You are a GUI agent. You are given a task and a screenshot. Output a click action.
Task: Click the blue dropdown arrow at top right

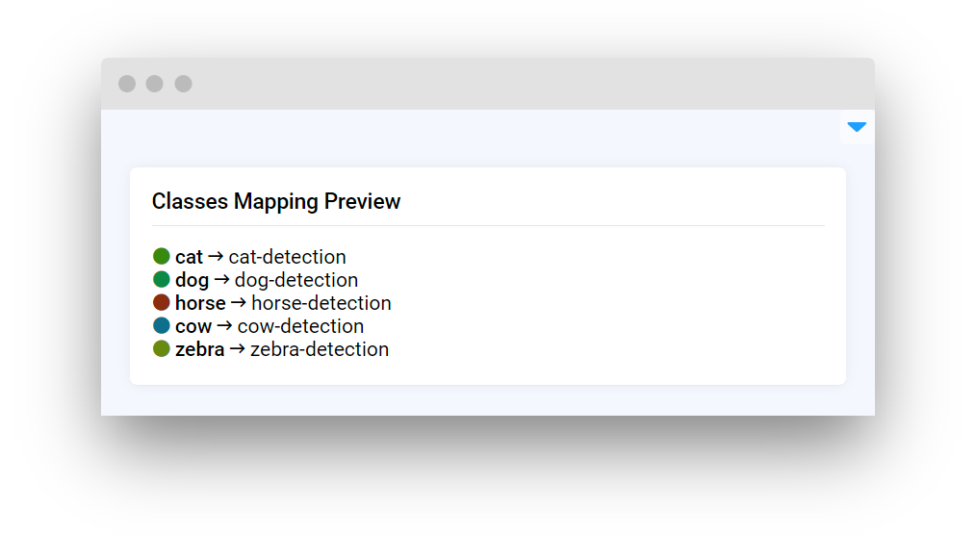point(857,127)
